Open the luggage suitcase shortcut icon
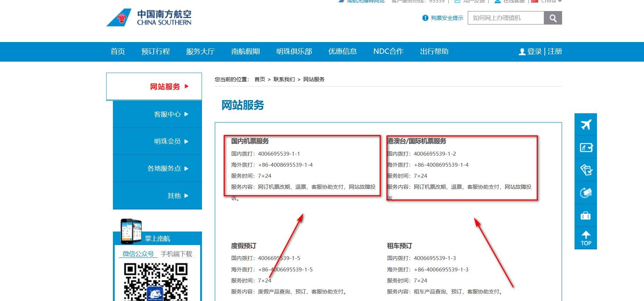The height and width of the screenshot is (301, 644). (586, 216)
